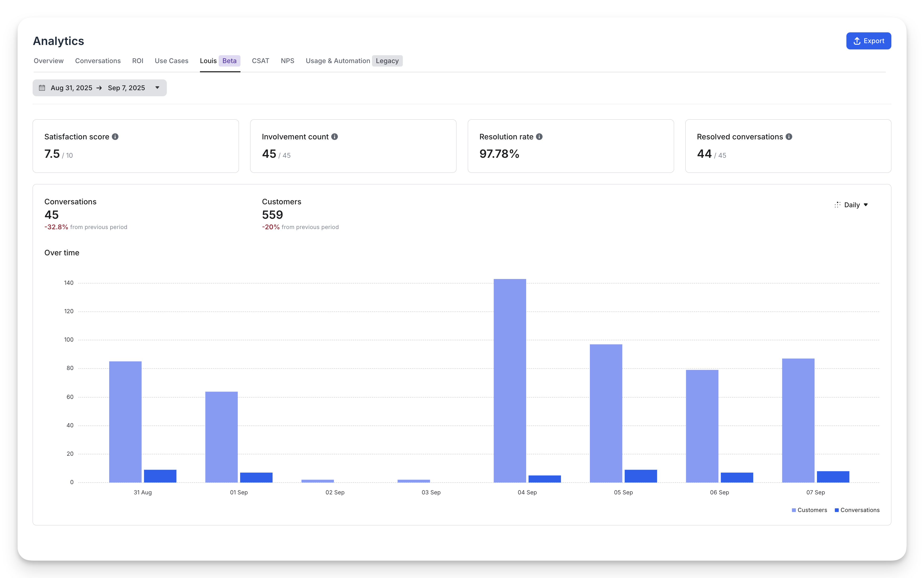924x578 pixels.
Task: Toggle Customers series in chart legend
Action: pos(809,510)
